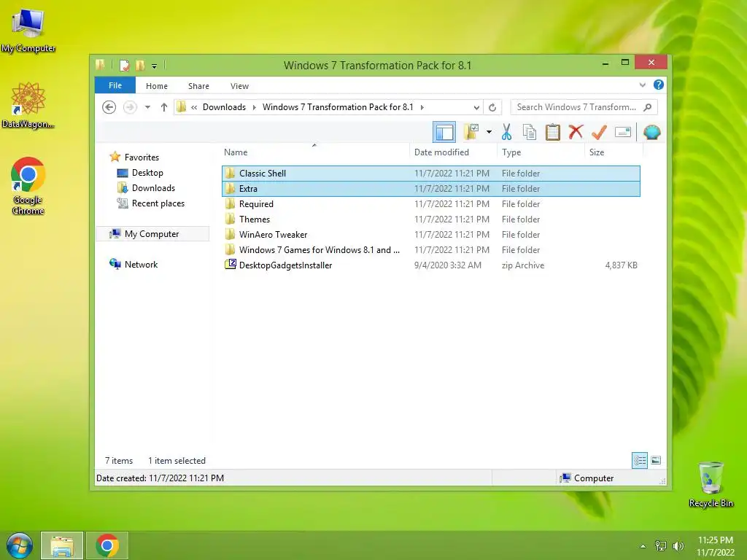Select the Classic Shell folder

(430, 174)
